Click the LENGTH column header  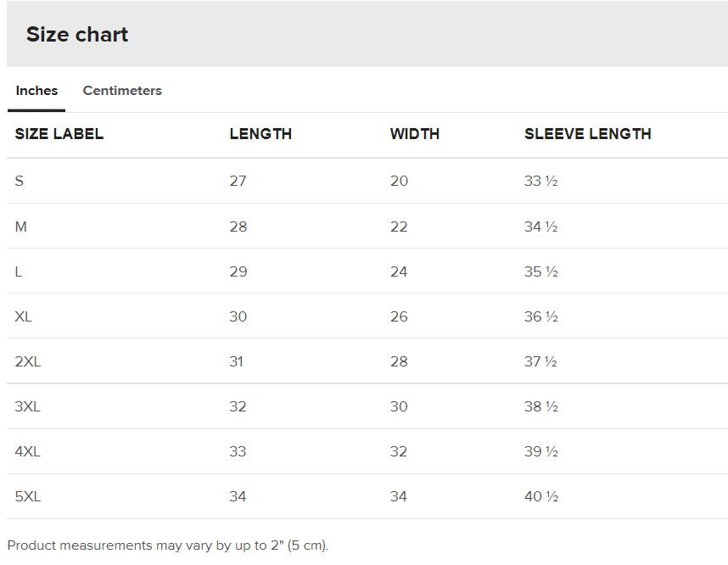[260, 134]
